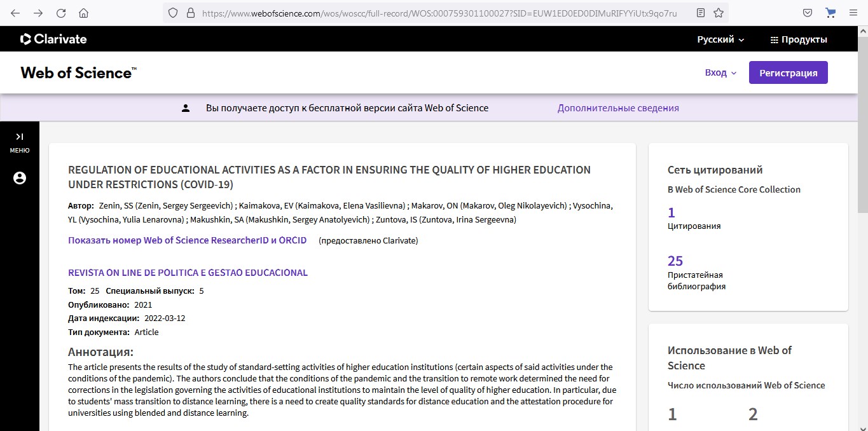Screen dimensions: 868x431
Task: Click the shopping cart toolbar icon
Action: point(830,13)
